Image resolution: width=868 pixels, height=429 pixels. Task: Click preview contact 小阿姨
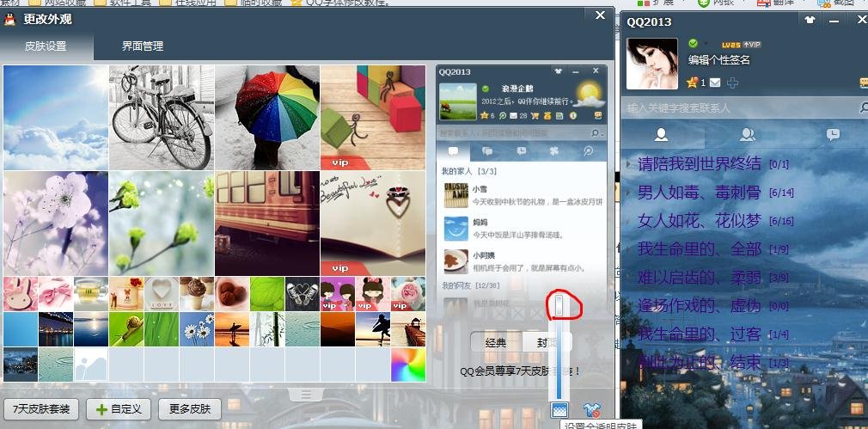click(x=522, y=261)
